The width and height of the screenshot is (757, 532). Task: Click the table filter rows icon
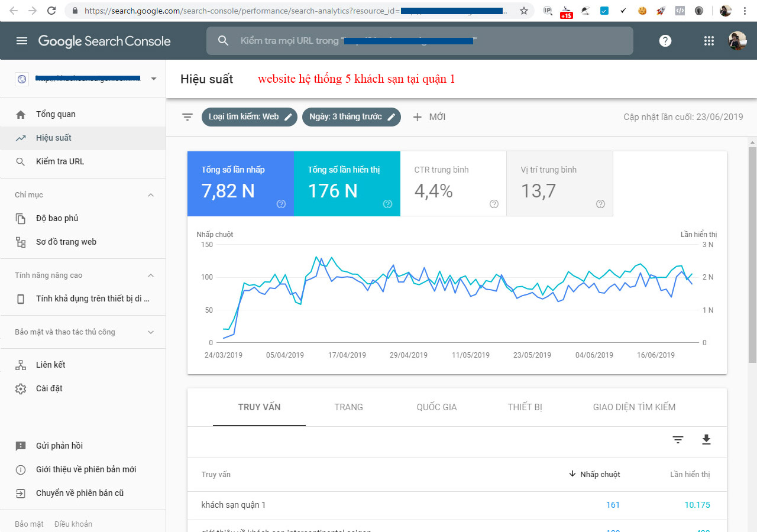click(678, 439)
